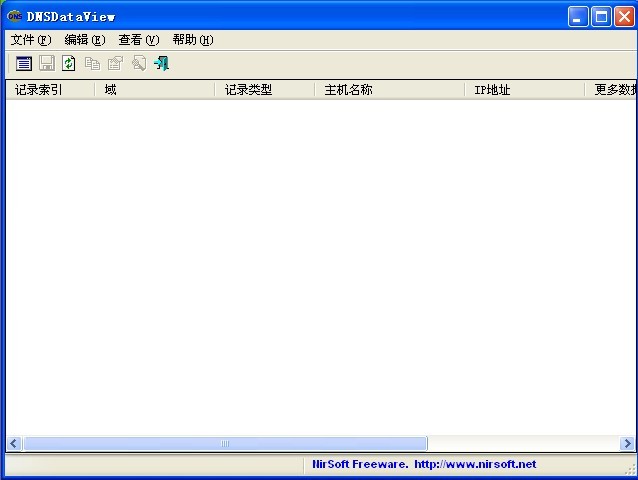Open the 帮助(H) menu
Screen dimensions: 638x480
192,40
